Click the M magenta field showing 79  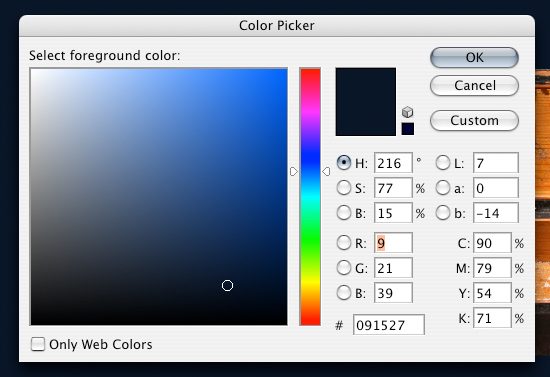pyautogui.click(x=492, y=268)
